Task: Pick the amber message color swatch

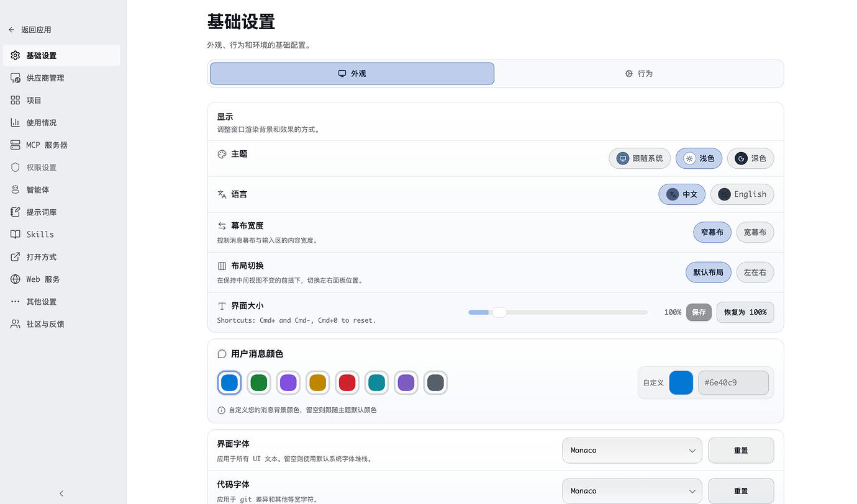Action: 317,383
